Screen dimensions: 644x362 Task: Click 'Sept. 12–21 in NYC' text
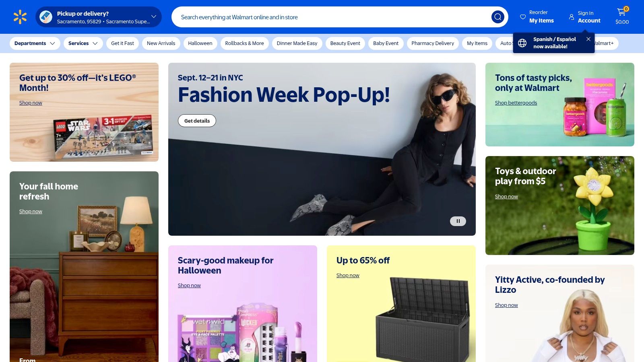[x=211, y=78]
